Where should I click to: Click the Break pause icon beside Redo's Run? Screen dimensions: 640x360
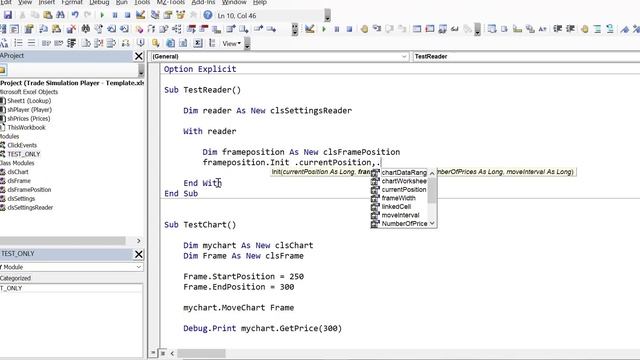115,16
